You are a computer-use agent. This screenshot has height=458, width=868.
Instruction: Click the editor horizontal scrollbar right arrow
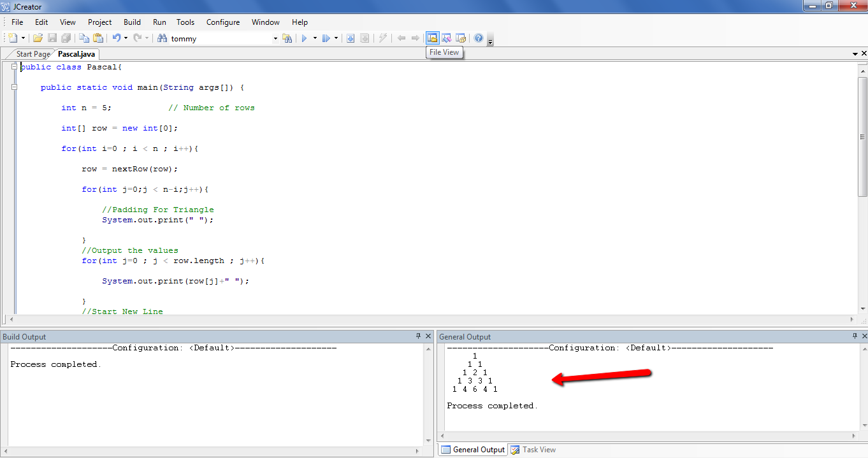tap(853, 319)
